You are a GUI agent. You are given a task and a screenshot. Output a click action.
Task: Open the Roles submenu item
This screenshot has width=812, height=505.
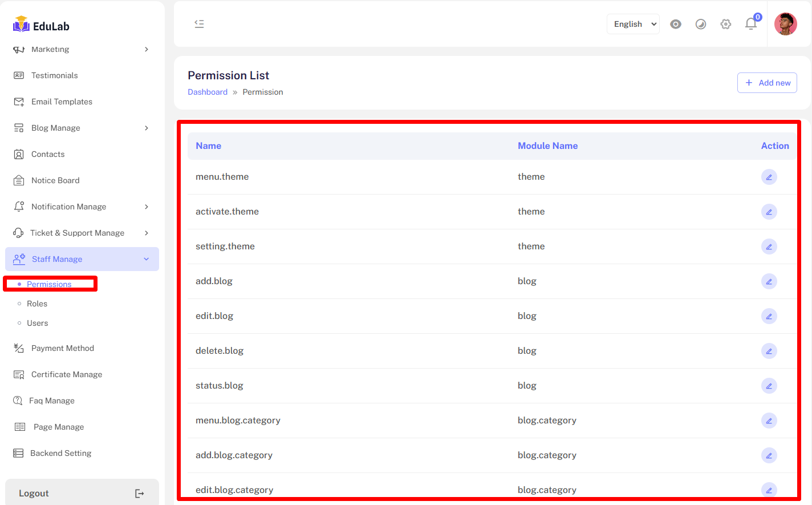click(x=37, y=304)
